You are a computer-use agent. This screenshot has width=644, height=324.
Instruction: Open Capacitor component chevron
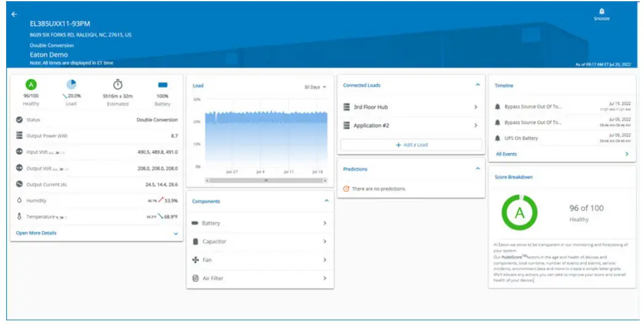click(325, 242)
